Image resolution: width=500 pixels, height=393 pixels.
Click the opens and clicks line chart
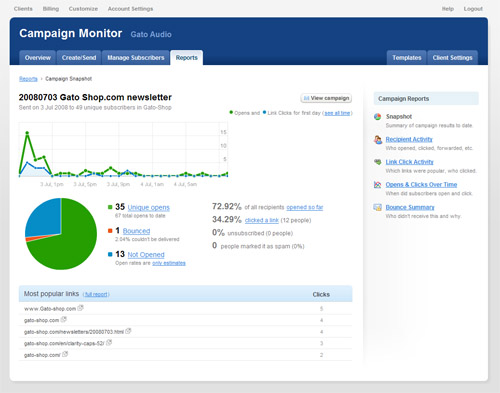123,149
